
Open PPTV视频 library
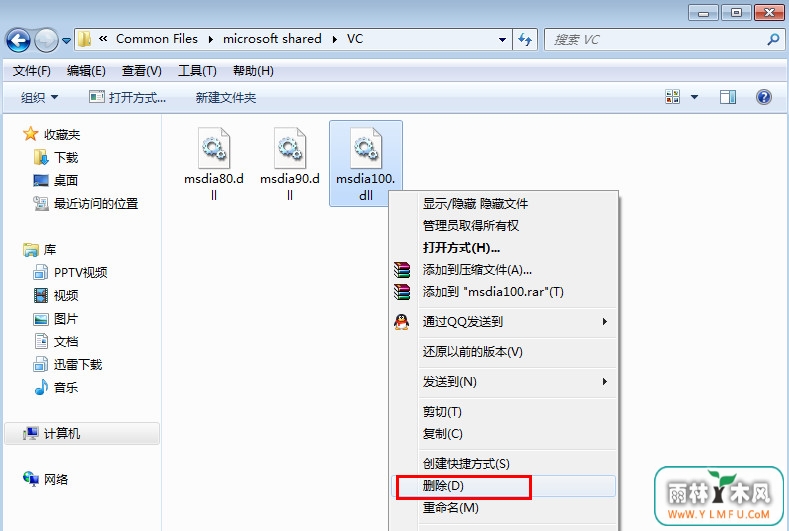70,273
